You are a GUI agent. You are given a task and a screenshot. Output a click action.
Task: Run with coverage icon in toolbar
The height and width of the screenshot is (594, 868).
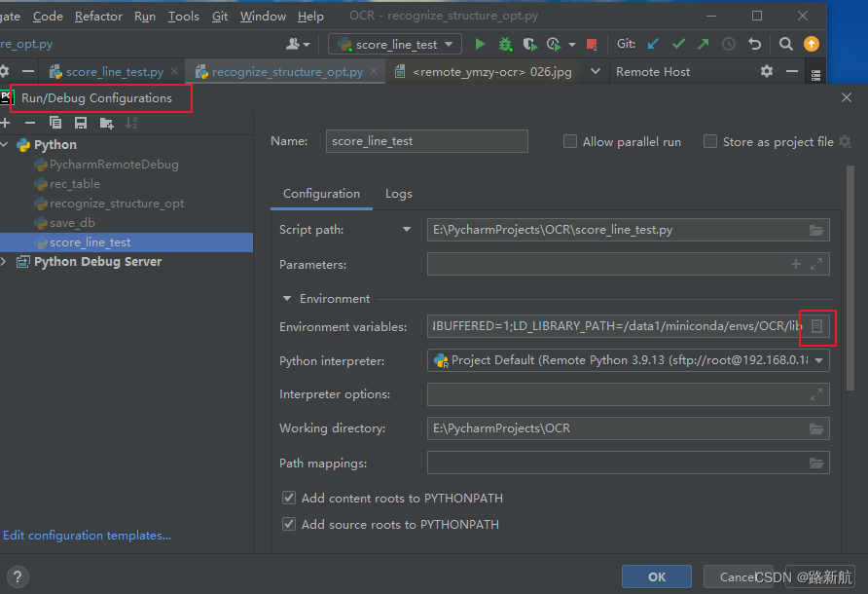point(529,44)
